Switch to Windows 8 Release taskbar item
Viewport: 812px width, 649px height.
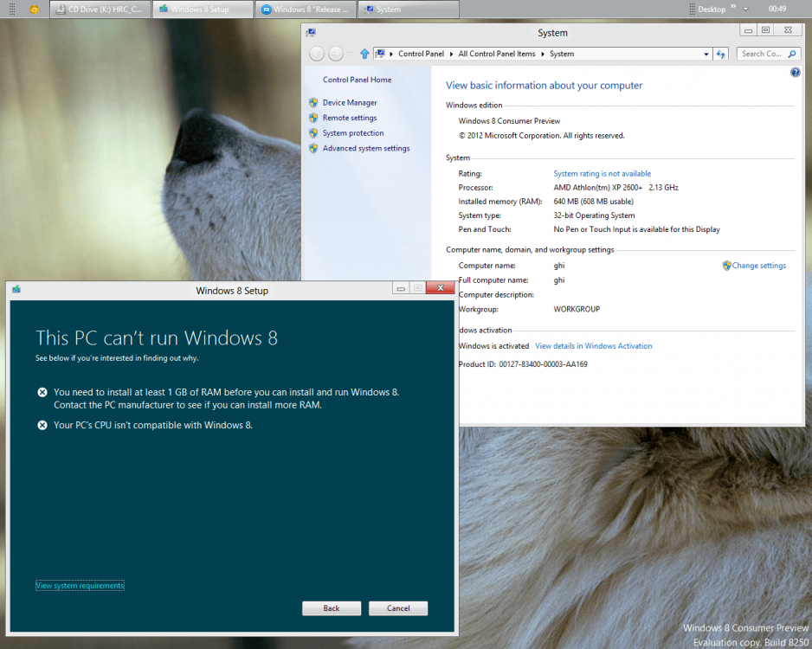click(x=306, y=10)
